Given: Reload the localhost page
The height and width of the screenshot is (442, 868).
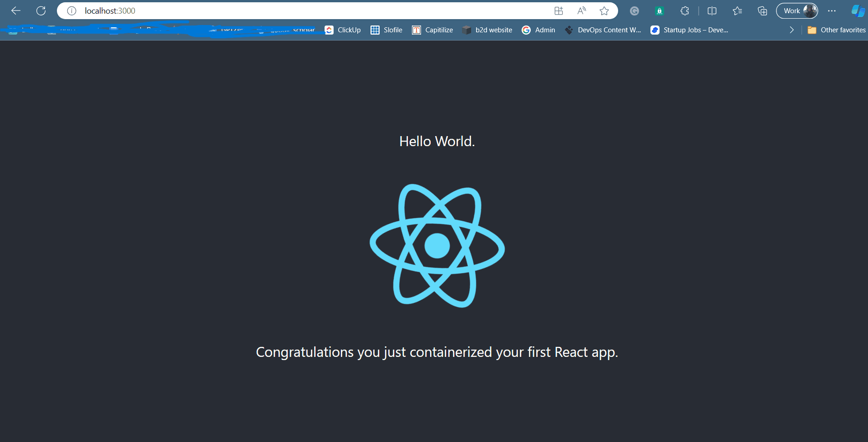Looking at the screenshot, I should (x=41, y=10).
